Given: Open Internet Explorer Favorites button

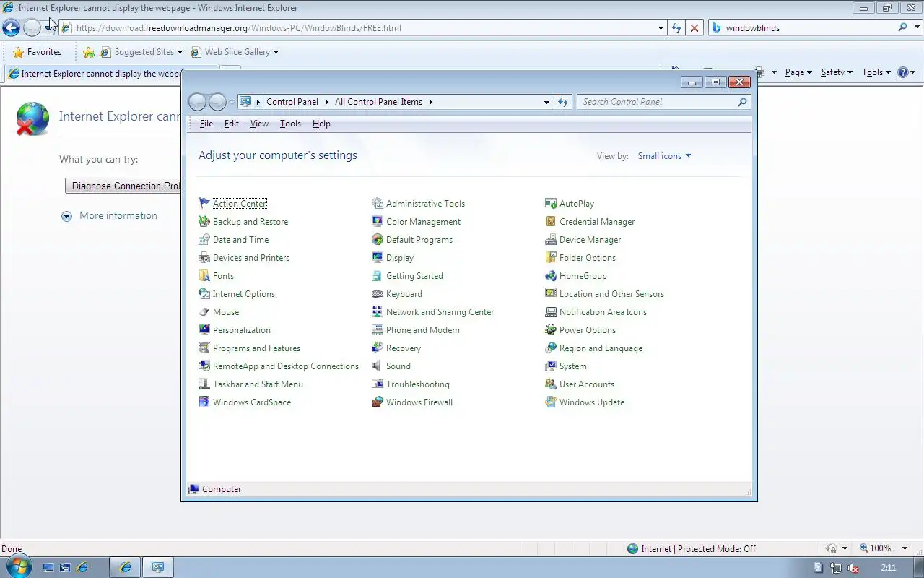Looking at the screenshot, I should (x=37, y=52).
